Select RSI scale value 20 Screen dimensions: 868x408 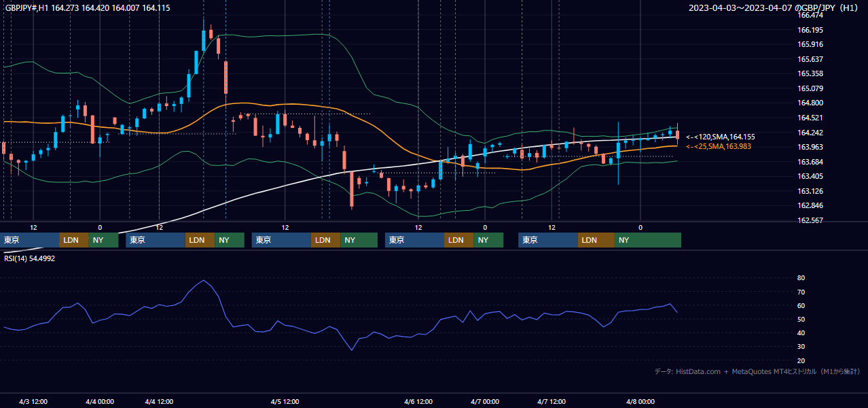tap(801, 360)
